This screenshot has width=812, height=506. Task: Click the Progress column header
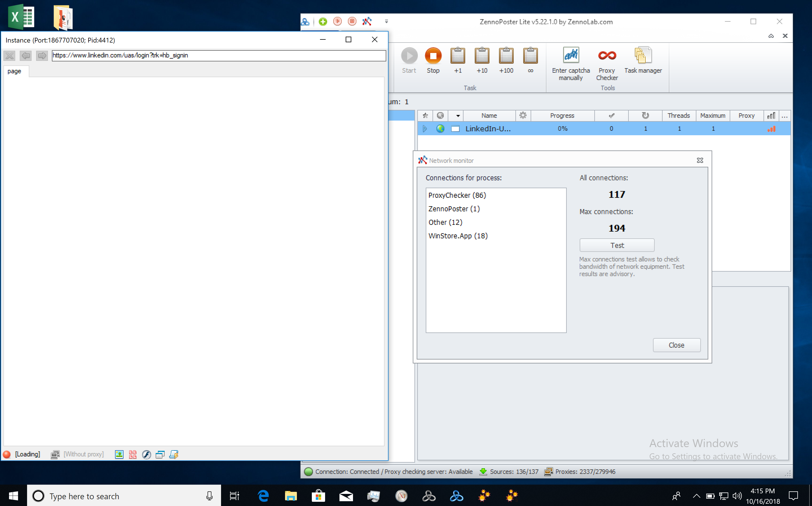562,116
